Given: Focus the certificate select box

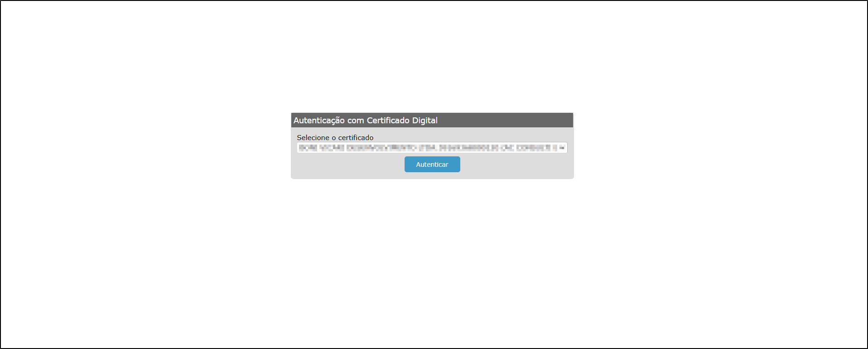Looking at the screenshot, I should [432, 147].
